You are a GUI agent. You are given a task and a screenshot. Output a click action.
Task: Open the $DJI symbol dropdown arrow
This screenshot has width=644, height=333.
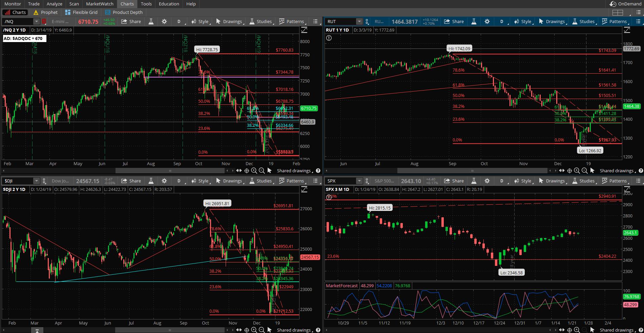pos(37,181)
